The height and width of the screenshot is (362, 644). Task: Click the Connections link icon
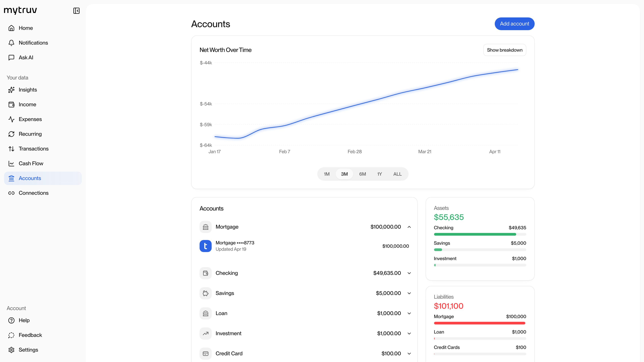pos(11,193)
